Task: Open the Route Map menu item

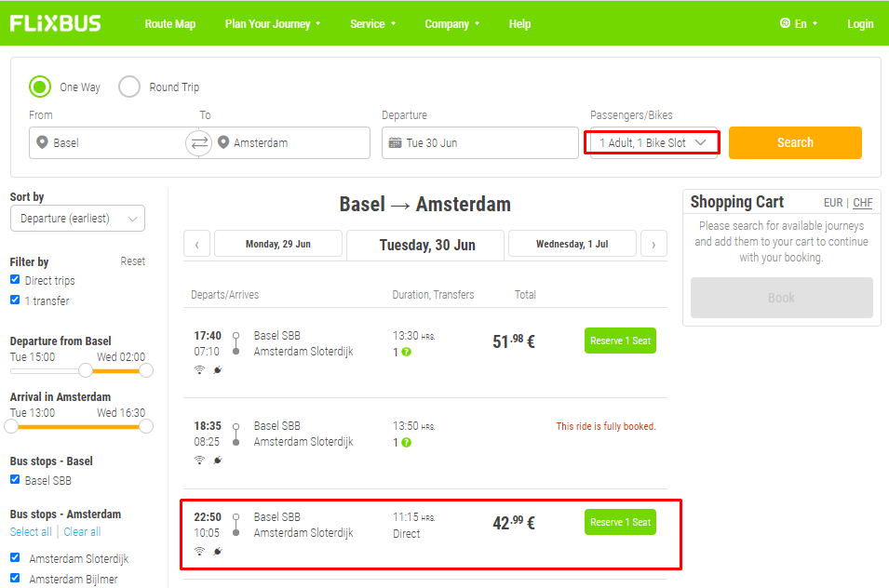Action: (170, 24)
